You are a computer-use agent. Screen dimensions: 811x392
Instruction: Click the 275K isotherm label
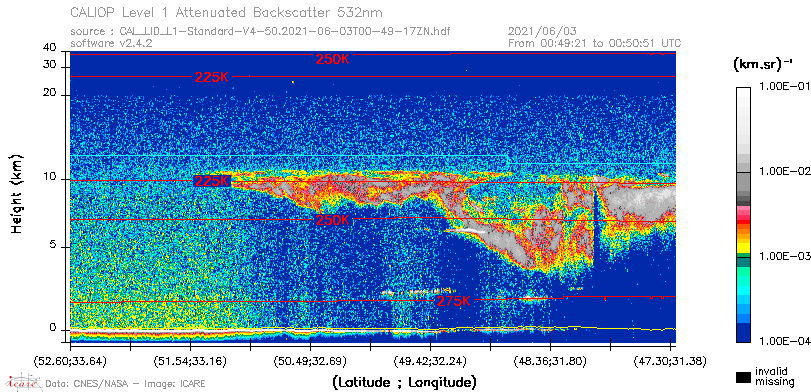(454, 301)
